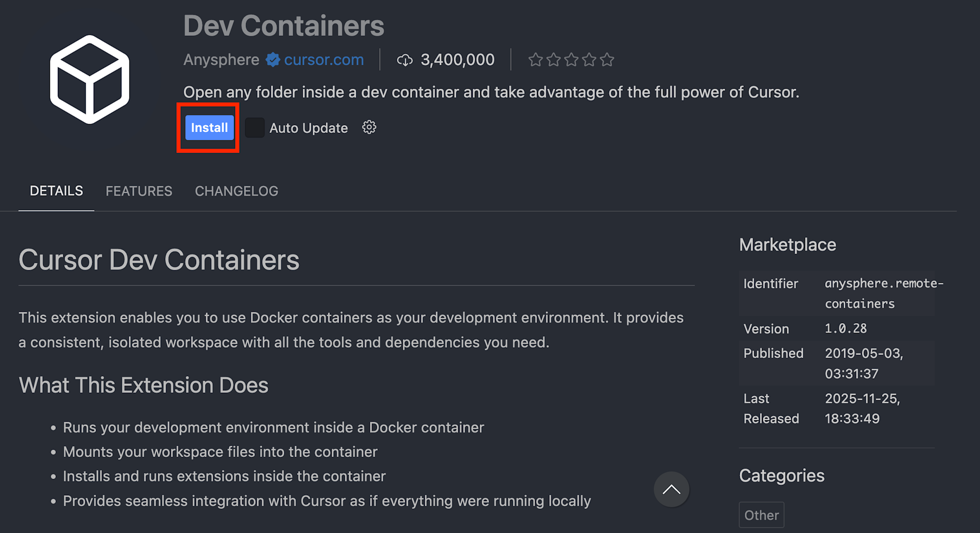Click the 3,400,000 install count

pos(458,60)
